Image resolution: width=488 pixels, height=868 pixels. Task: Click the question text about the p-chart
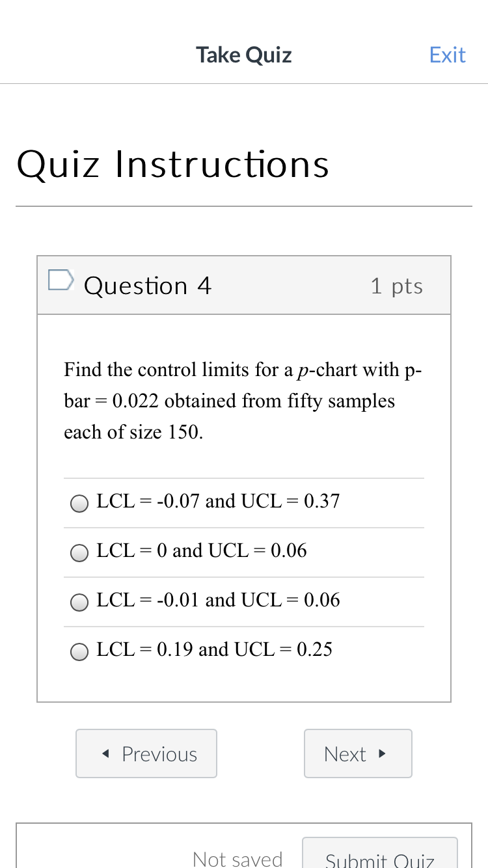point(243,400)
